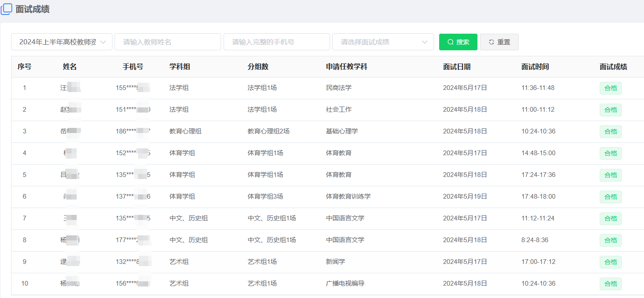This screenshot has height=298, width=644.
Task: Select the 体育教育训练学 cell in row 6
Action: [348, 197]
